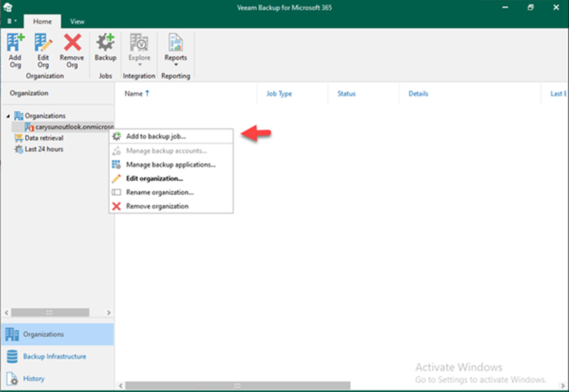Expand the Explore dropdown arrow
Image resolution: width=569 pixels, height=392 pixels.
coord(140,65)
